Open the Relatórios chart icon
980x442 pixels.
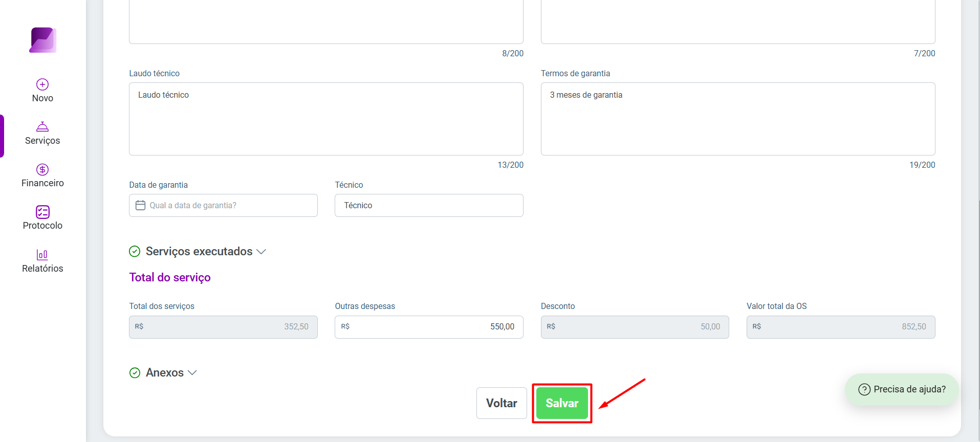pyautogui.click(x=42, y=255)
